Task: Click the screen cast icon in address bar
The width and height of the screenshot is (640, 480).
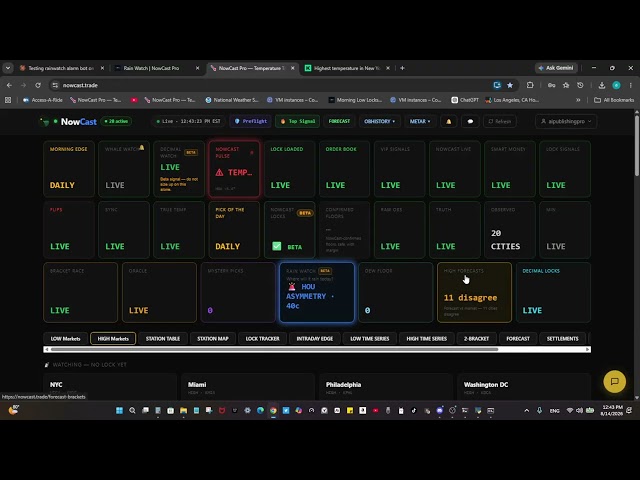Action: [497, 85]
